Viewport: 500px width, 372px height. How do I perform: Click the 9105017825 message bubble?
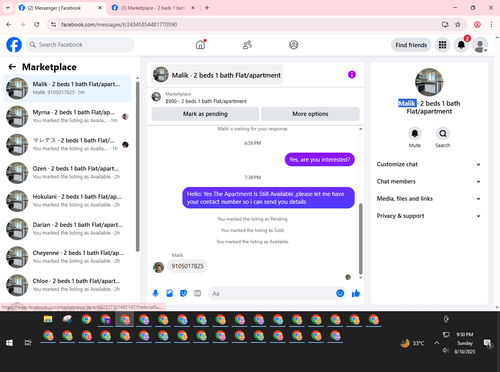tap(187, 266)
